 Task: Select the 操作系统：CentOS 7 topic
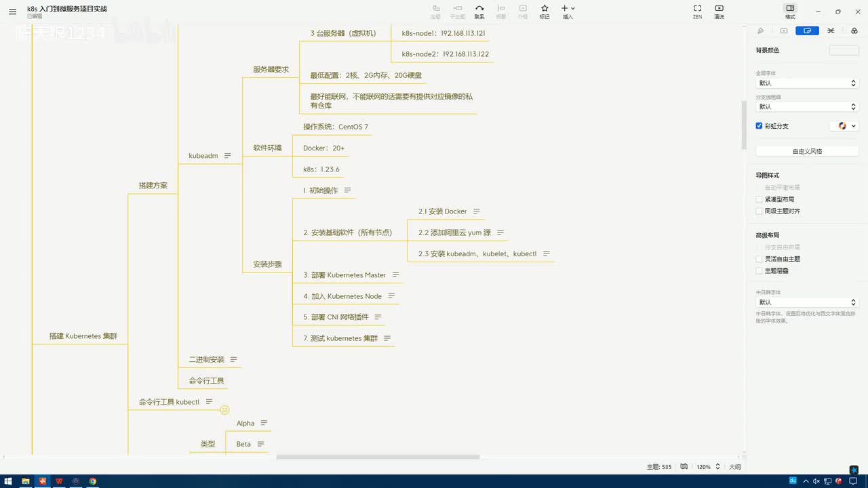click(x=336, y=127)
